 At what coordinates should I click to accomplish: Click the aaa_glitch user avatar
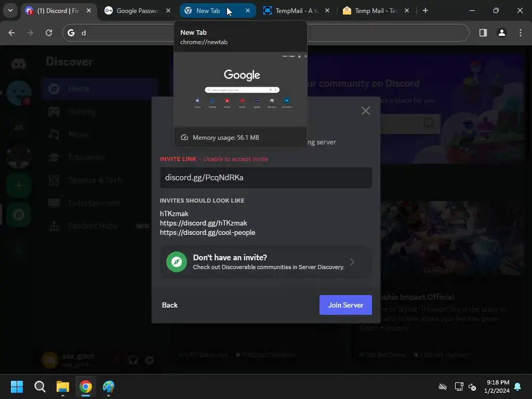tap(50, 360)
